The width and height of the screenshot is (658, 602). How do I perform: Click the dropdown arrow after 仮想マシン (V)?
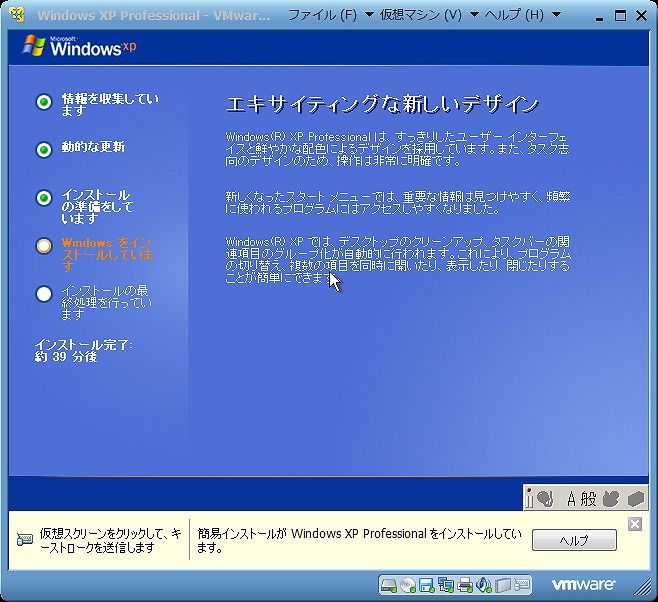tap(474, 15)
